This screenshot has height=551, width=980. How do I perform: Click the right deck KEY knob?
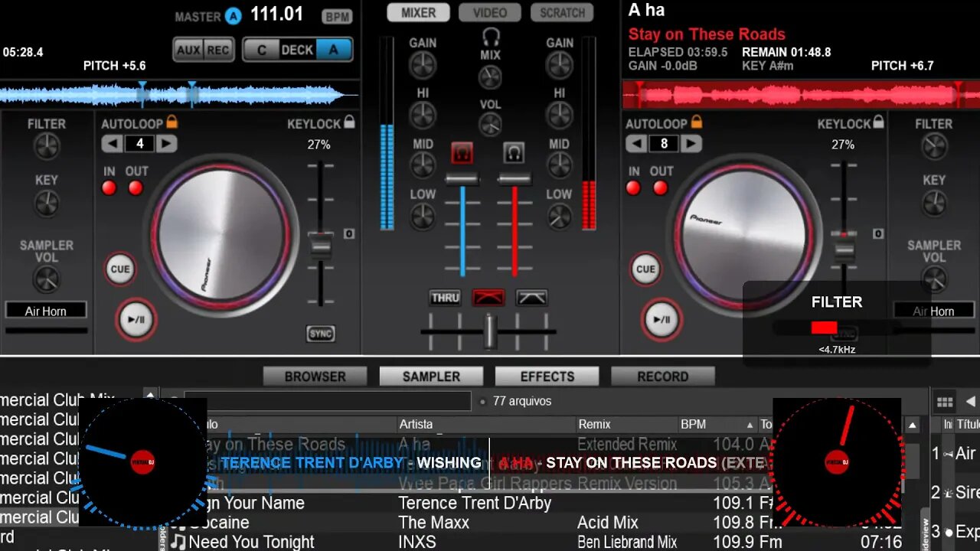[x=934, y=204]
